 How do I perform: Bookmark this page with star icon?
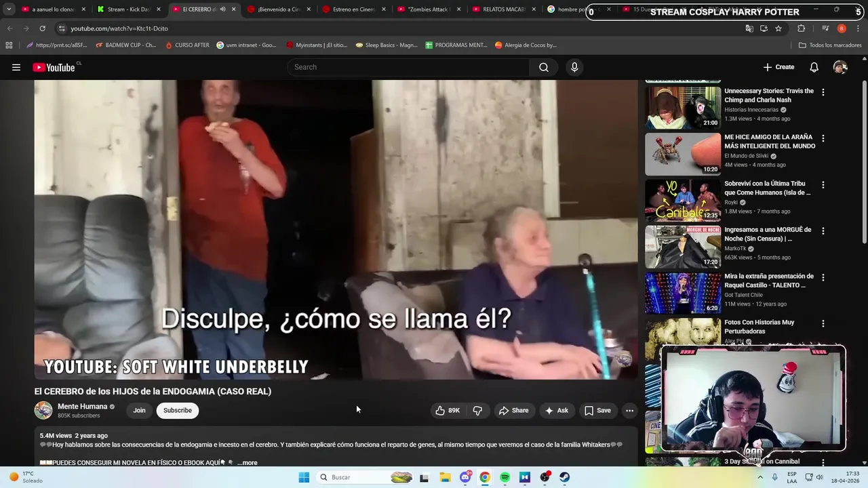(x=778, y=28)
